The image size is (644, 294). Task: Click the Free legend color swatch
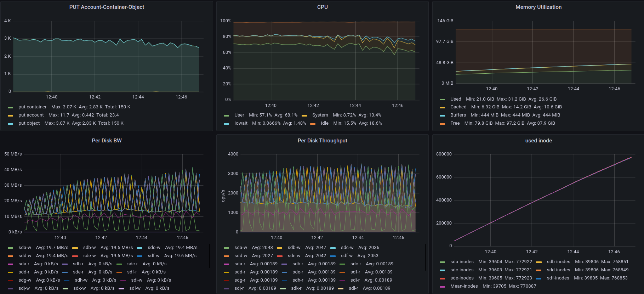(x=442, y=124)
